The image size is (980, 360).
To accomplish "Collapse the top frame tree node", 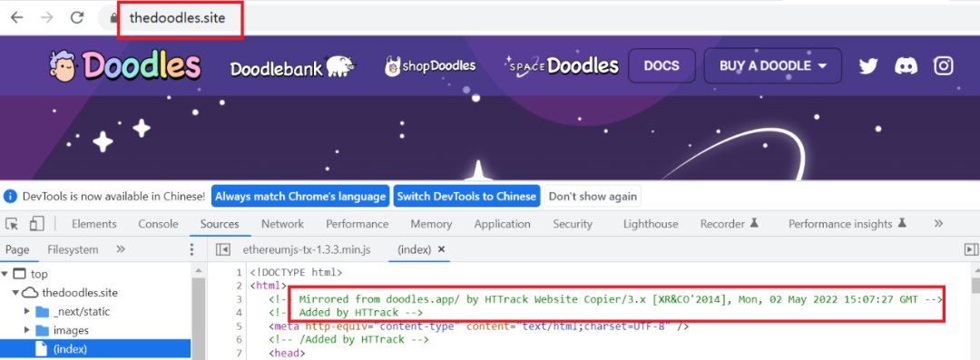I will 5,274.
